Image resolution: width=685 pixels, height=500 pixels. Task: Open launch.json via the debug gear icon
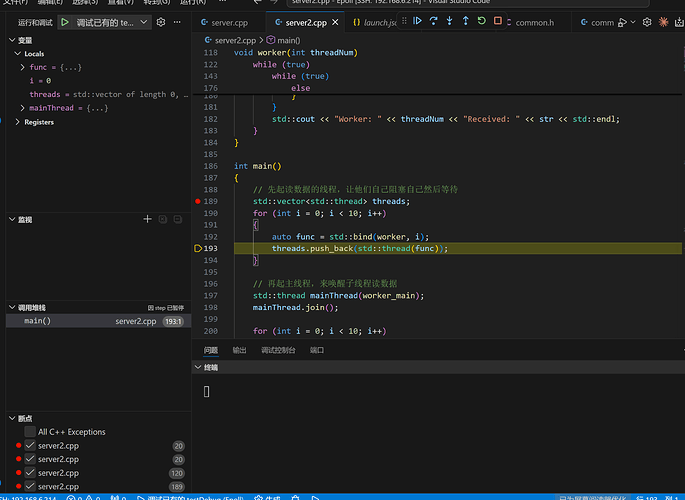pos(161,22)
